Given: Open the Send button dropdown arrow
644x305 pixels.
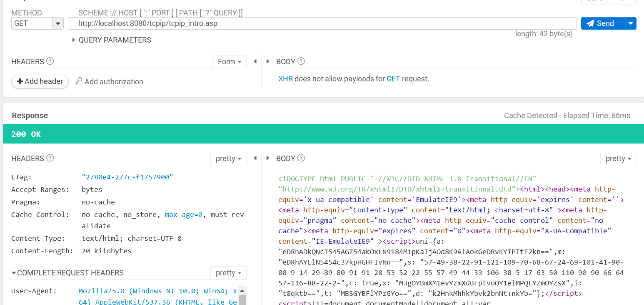Looking at the screenshot, I should pyautogui.click(x=631, y=23).
